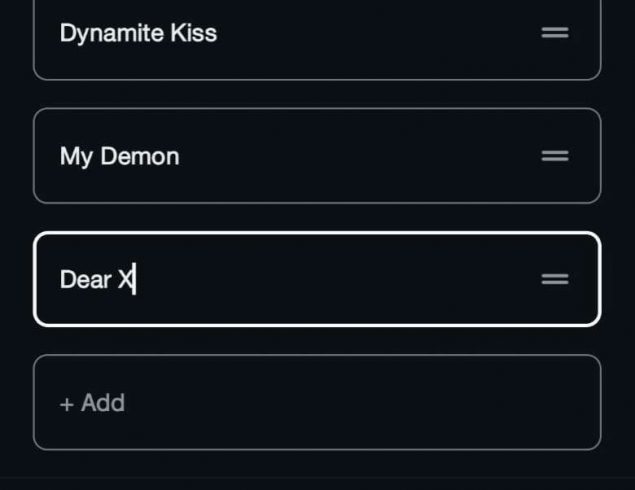Click the Dynamite Kiss drag handle icon
The height and width of the screenshot is (490, 635).
coord(555,33)
